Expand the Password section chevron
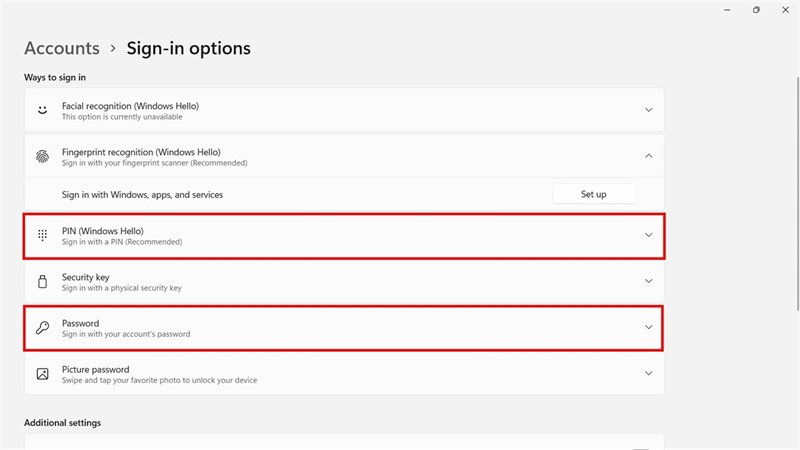The width and height of the screenshot is (800, 450). [648, 327]
